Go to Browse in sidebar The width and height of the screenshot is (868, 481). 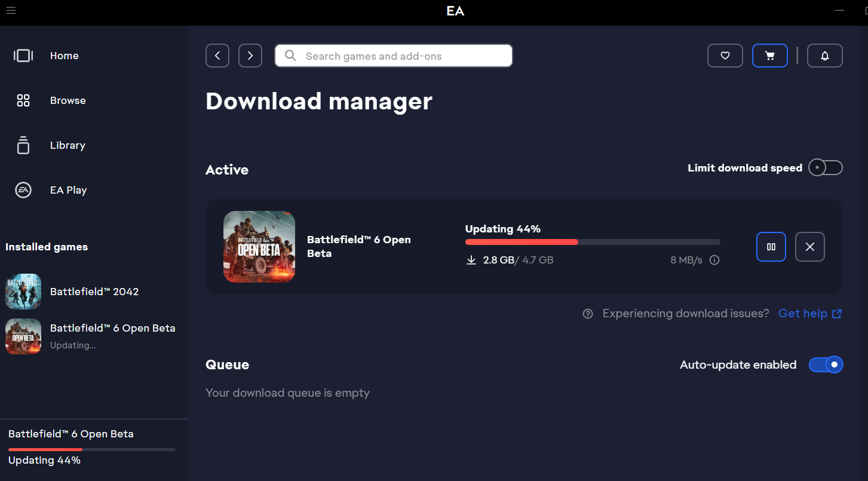point(68,100)
